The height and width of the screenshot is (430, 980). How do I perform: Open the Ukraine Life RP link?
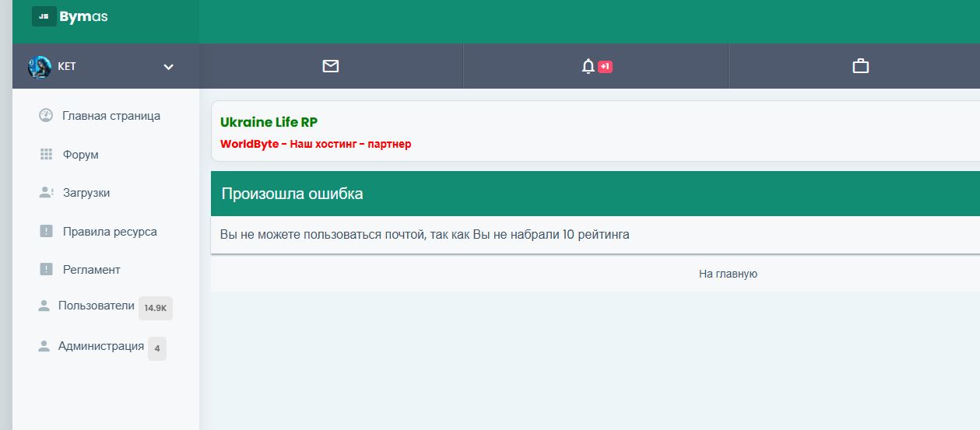[x=269, y=122]
